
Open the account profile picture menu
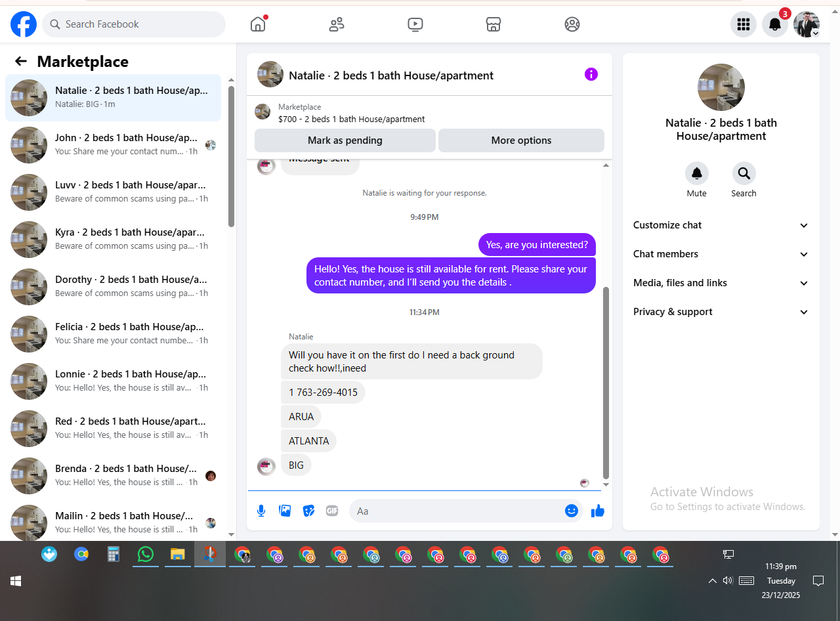pyautogui.click(x=807, y=24)
